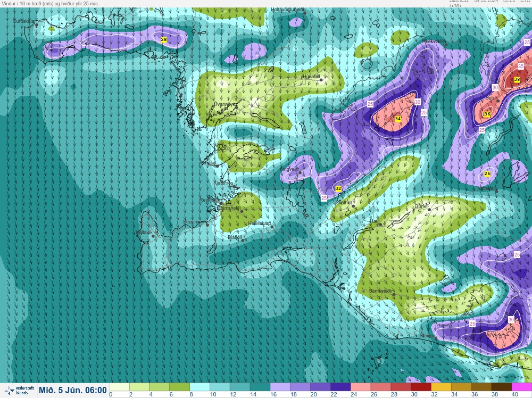Pick the 6–8 m/s dark green legend swatch

179,387
